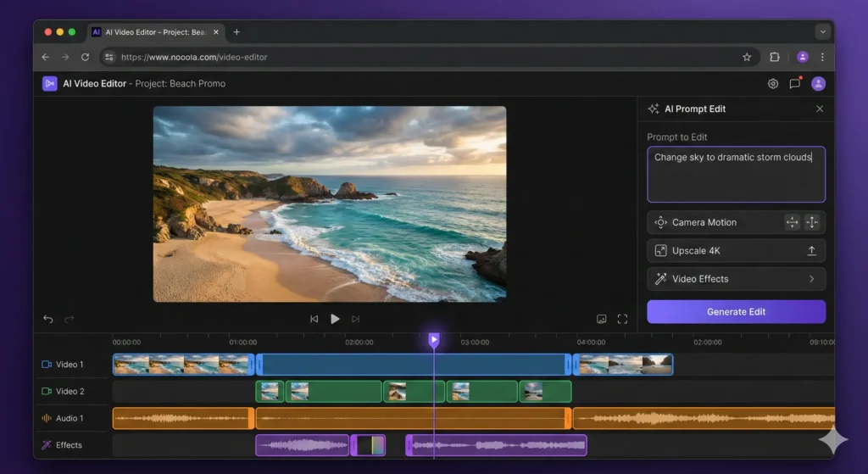Enter fullscreen preview mode
The width and height of the screenshot is (868, 474).
pyautogui.click(x=622, y=319)
